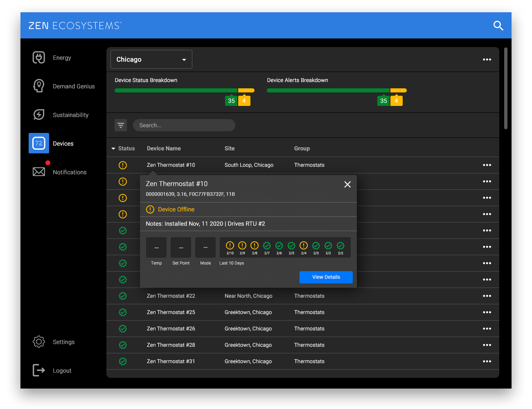The width and height of the screenshot is (532, 409).
Task: Click the Mode reading tile
Action: coord(205,247)
